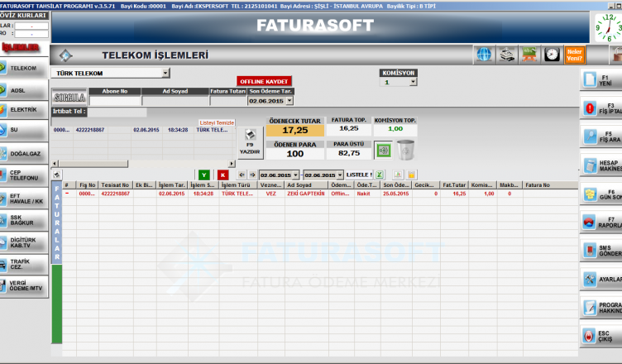Open the HESAP MAKİNESİ calculator button
Image resolution: width=622 pixels, height=364 pixels.
pyautogui.click(x=601, y=165)
